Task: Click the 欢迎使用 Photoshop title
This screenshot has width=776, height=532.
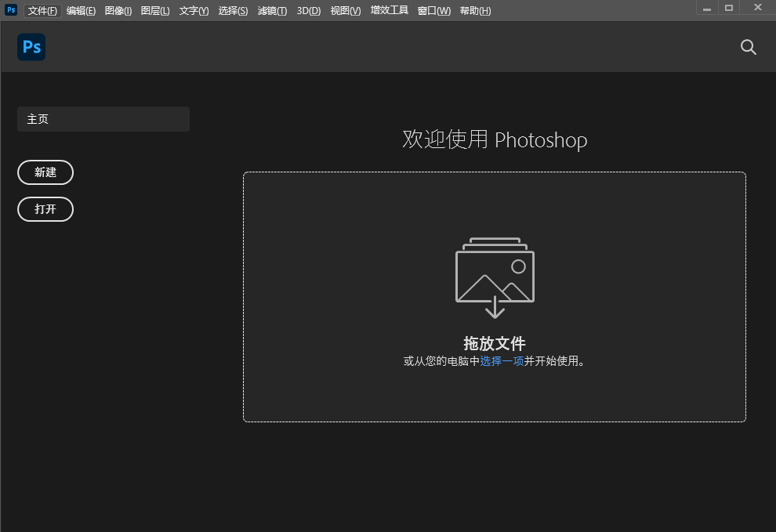Action: click(495, 139)
